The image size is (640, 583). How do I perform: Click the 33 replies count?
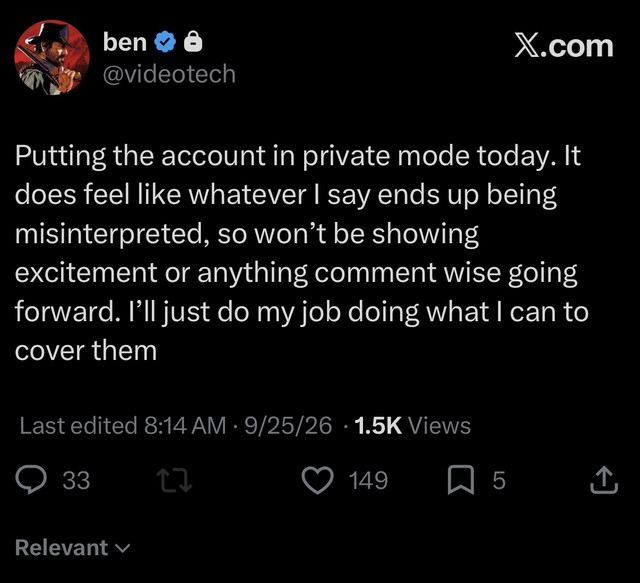[76, 480]
